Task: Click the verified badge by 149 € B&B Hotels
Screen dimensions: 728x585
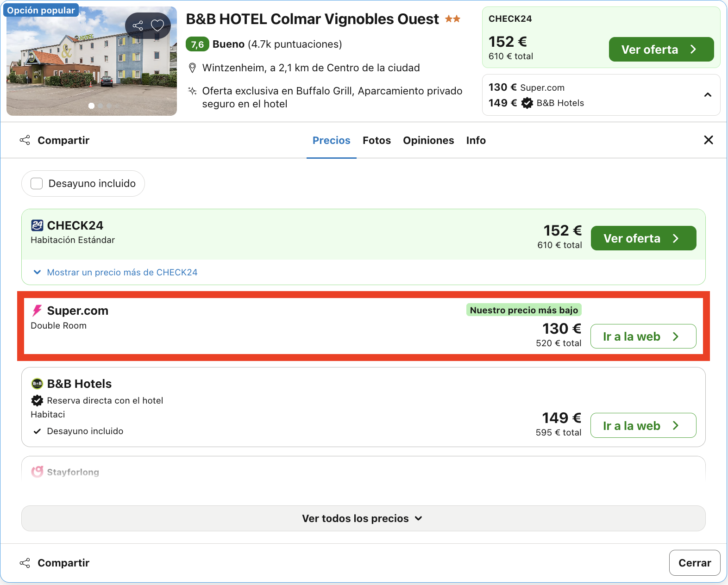Action: point(527,103)
